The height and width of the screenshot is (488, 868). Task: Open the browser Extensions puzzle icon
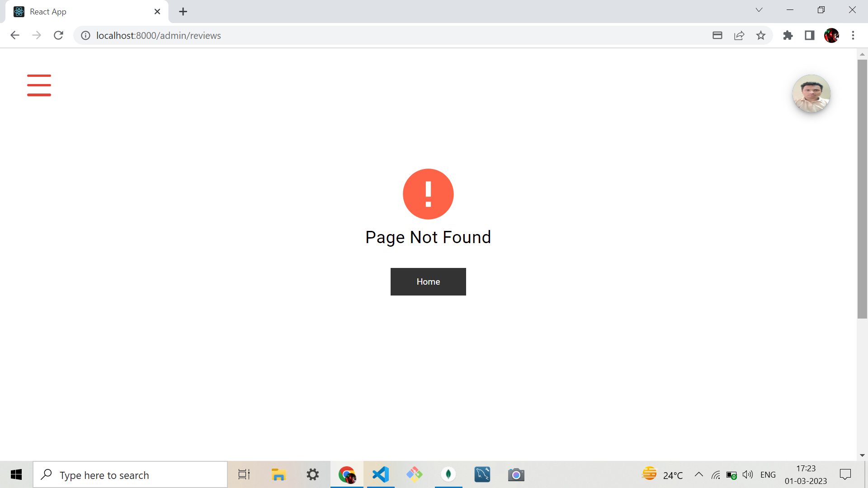click(x=788, y=35)
